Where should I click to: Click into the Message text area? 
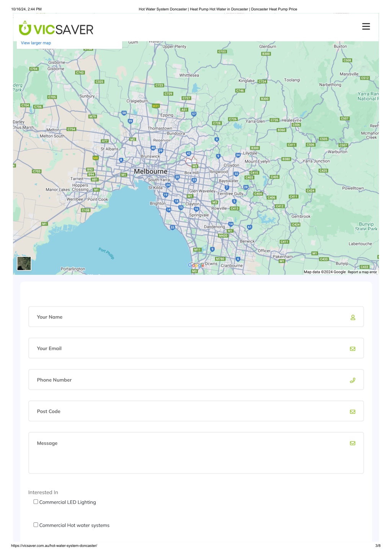[x=196, y=453]
